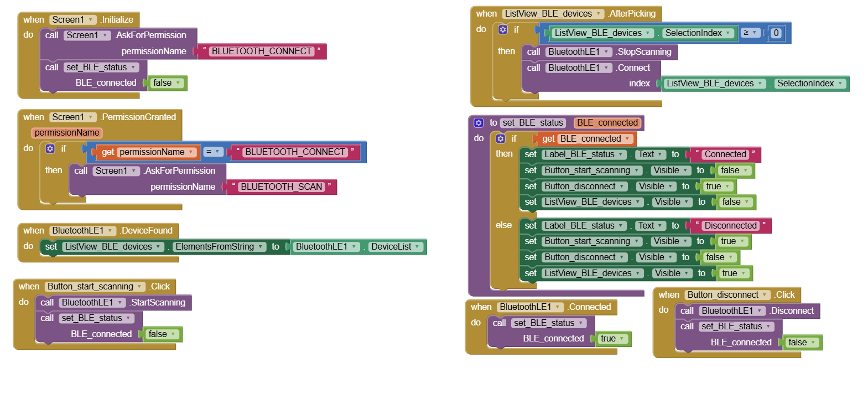The height and width of the screenshot is (409, 868).
Task: Open Screen1 dropdown in Initialize event header
Action: pos(73,20)
